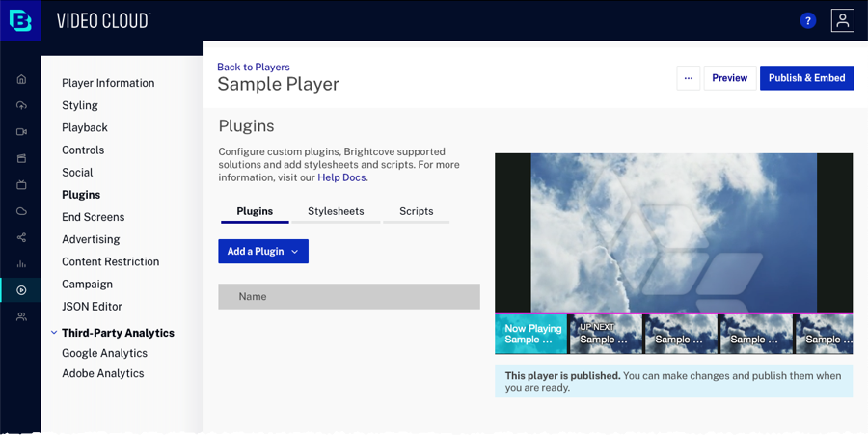Image resolution: width=868 pixels, height=435 pixels.
Task: Switch to the Scripts tab
Action: (417, 211)
